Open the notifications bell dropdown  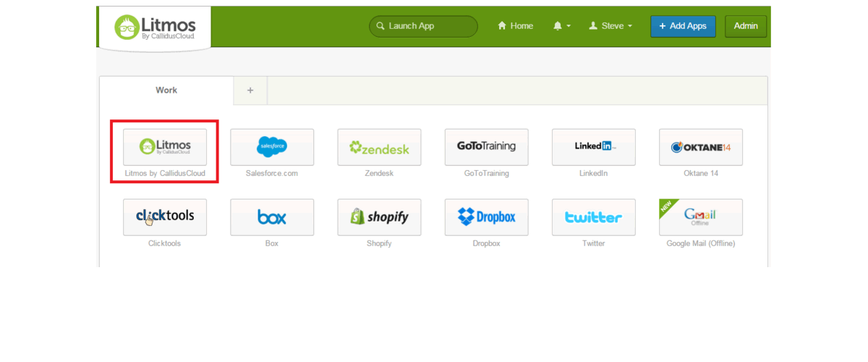tap(562, 26)
